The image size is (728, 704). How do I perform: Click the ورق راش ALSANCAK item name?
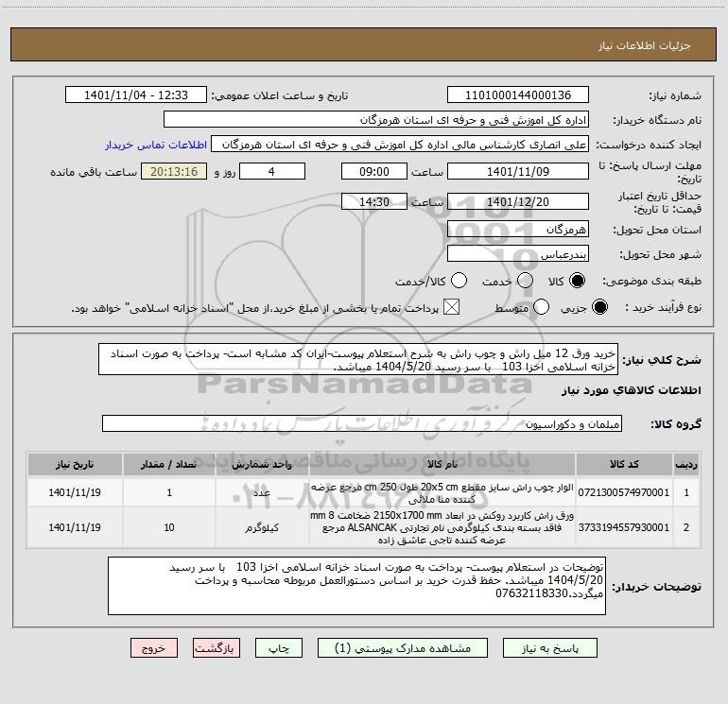(x=442, y=527)
